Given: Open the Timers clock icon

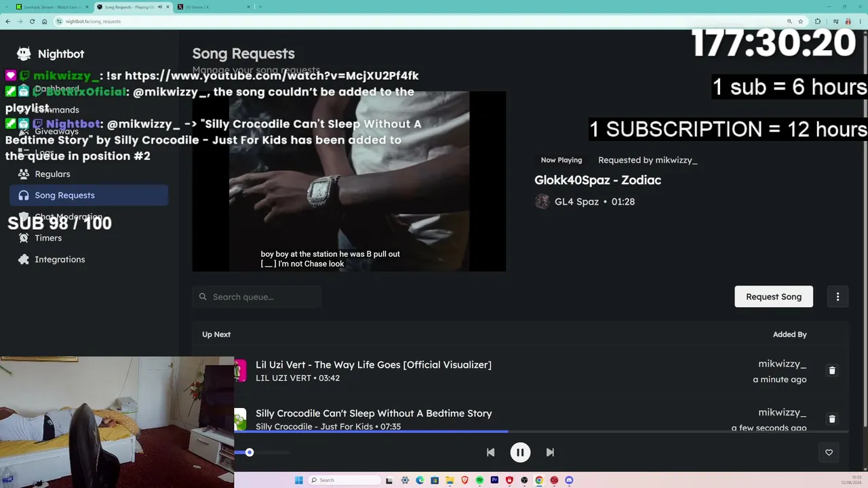Looking at the screenshot, I should 24,238.
